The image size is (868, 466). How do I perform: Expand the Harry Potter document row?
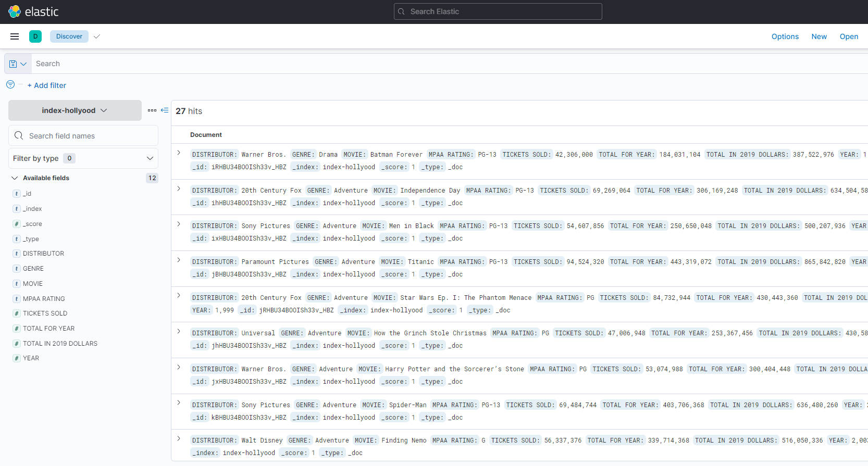[x=179, y=367]
